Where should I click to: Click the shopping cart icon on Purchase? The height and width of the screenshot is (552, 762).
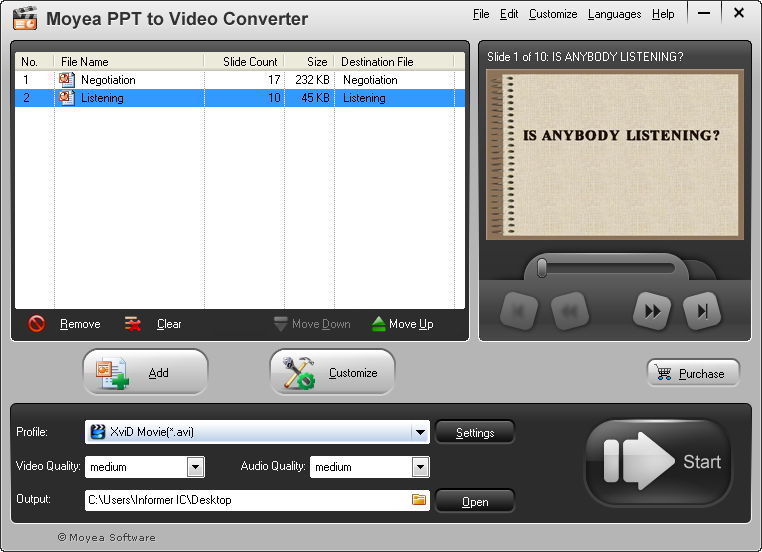coord(663,373)
